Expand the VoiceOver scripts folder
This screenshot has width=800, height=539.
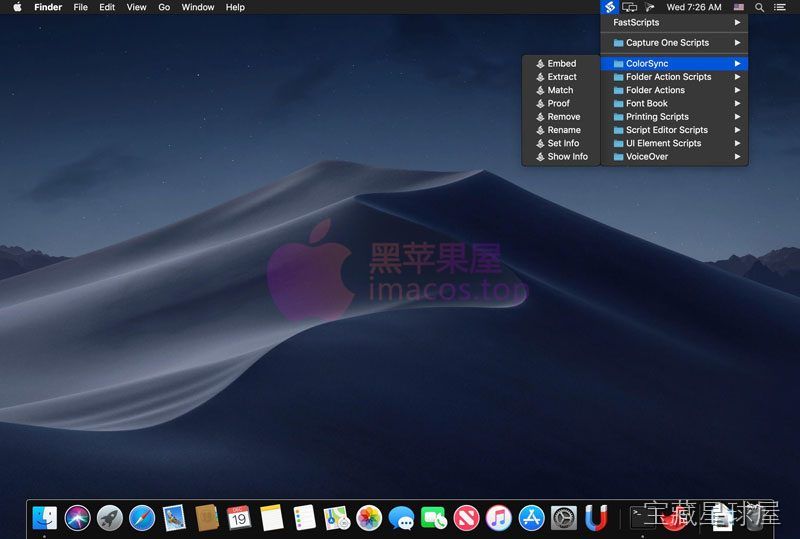674,156
